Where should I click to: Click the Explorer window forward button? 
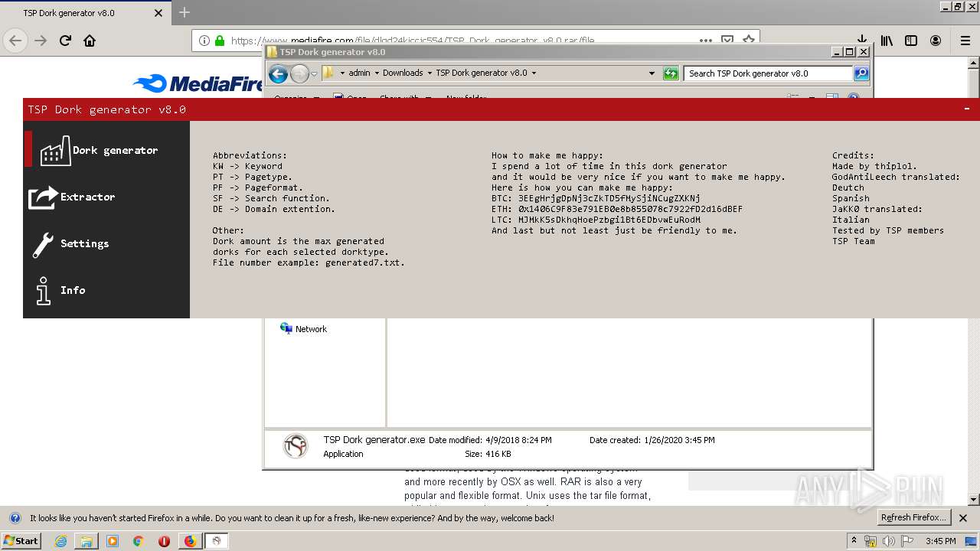pyautogui.click(x=299, y=73)
